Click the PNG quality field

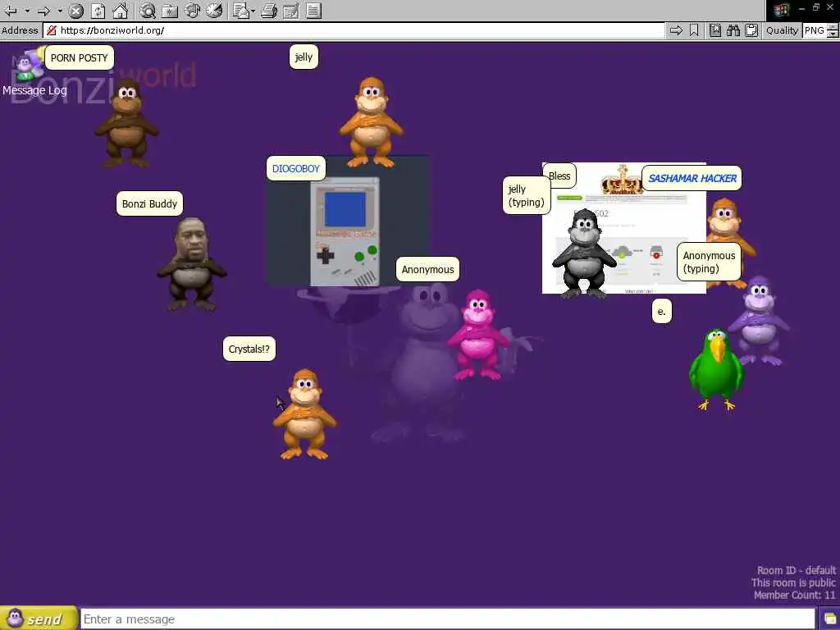(x=815, y=30)
